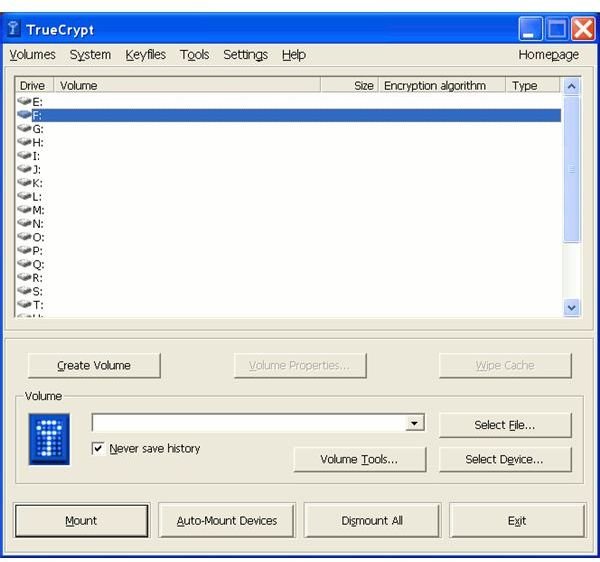Click the Size column header
This screenshot has width=600, height=562.
(350, 85)
